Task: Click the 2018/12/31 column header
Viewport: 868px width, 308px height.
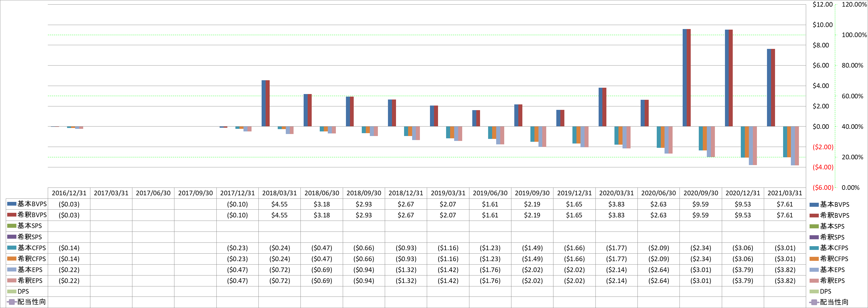Action: (406, 193)
